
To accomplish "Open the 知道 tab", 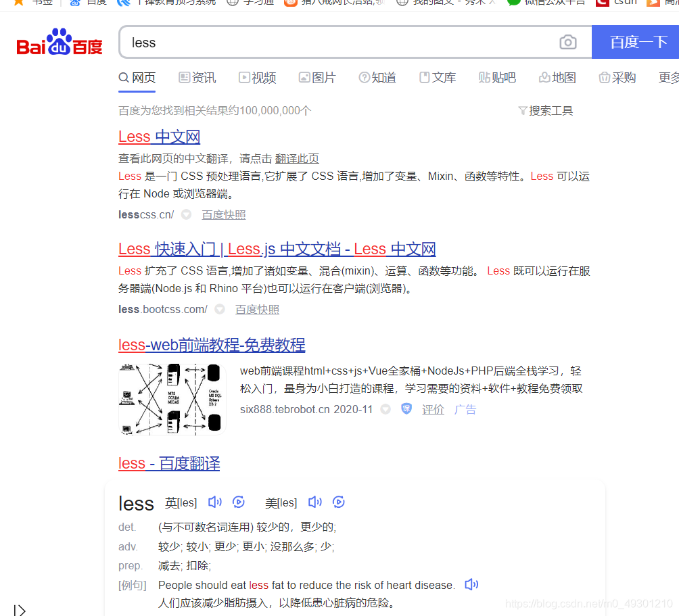I will click(377, 78).
